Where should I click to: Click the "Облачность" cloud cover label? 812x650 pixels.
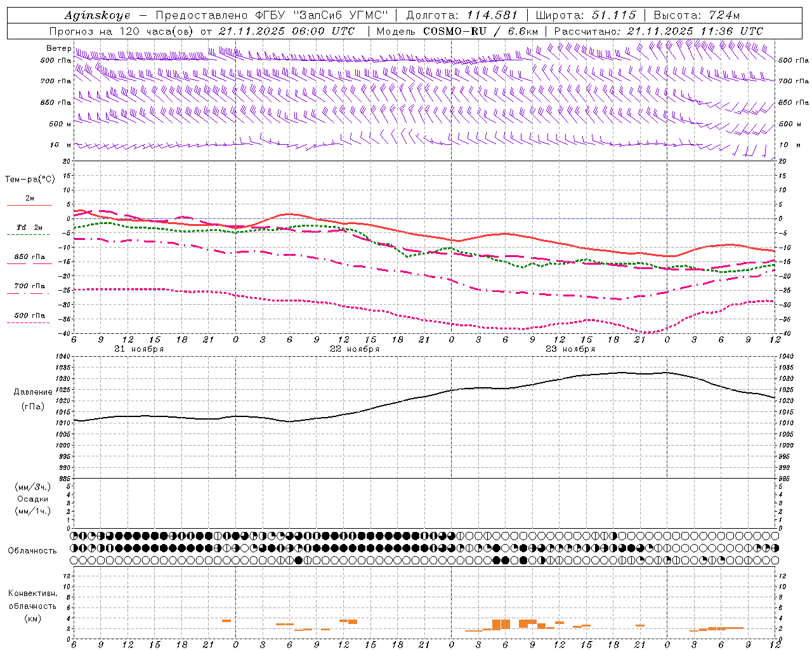(x=32, y=550)
